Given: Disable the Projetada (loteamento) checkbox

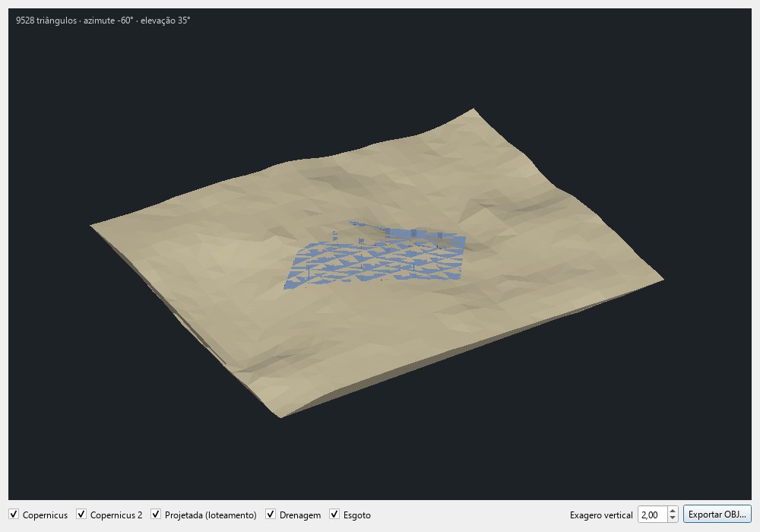Looking at the screenshot, I should [156, 515].
